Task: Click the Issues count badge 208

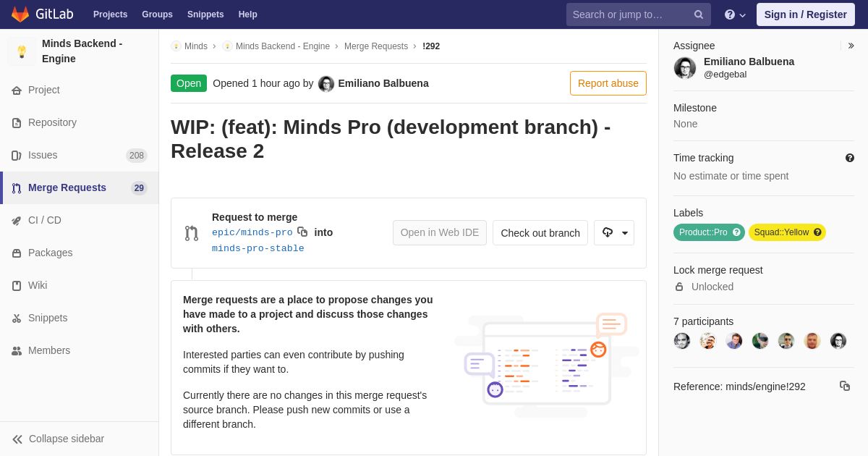Action: pyautogui.click(x=137, y=156)
